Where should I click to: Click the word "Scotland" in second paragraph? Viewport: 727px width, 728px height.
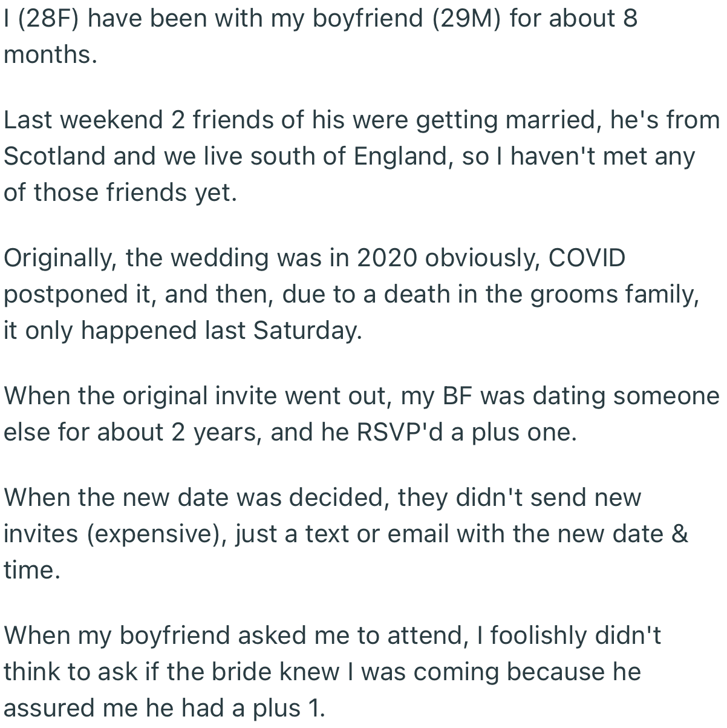point(55,156)
